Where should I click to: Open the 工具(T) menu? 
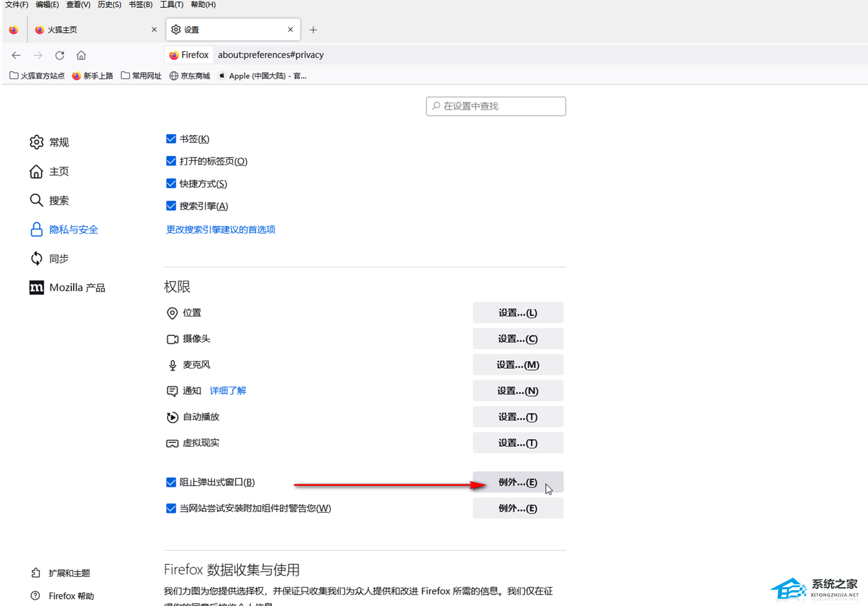point(171,5)
